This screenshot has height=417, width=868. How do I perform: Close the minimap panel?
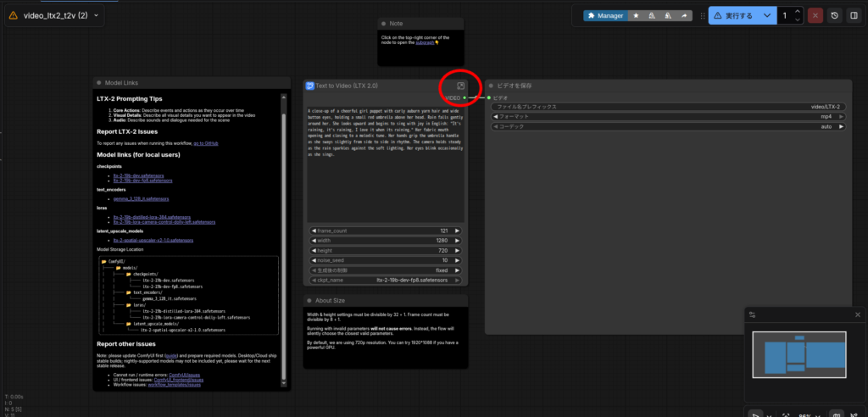(x=857, y=314)
